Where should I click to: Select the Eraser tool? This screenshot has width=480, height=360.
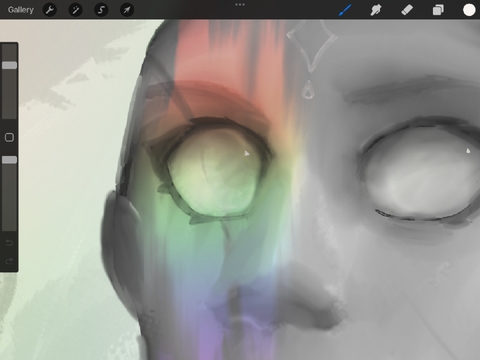[407, 10]
